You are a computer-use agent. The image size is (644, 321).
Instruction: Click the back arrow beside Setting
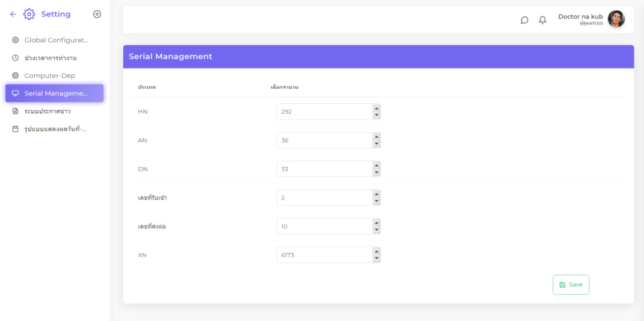[x=13, y=14]
